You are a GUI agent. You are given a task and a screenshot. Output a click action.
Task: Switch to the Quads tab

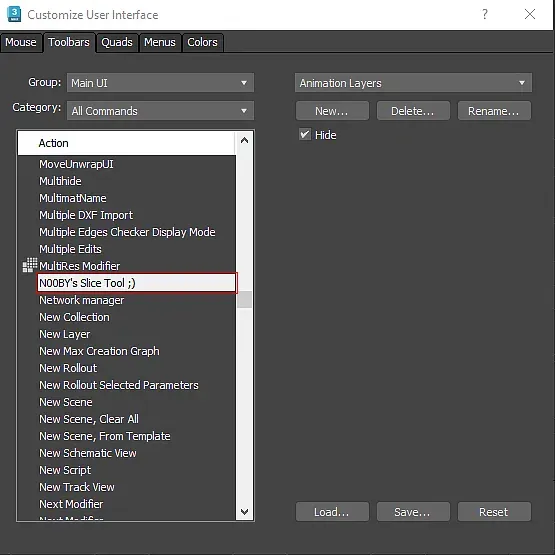coord(117,42)
